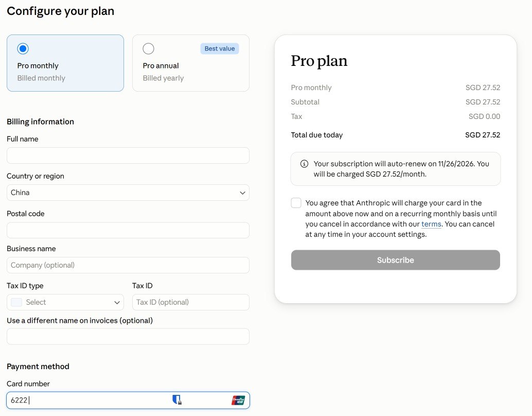The height and width of the screenshot is (416, 532).
Task: Click the UnionPay card brand icon
Action: pos(238,400)
